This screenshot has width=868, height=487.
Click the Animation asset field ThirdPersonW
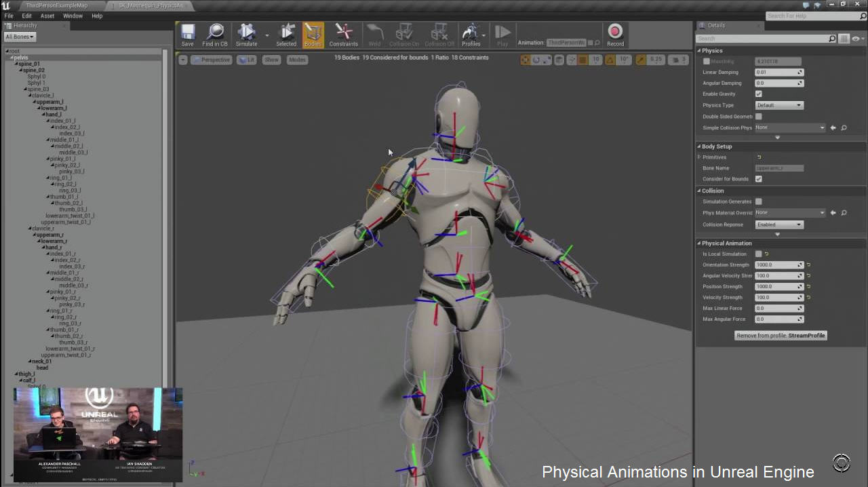tap(566, 43)
